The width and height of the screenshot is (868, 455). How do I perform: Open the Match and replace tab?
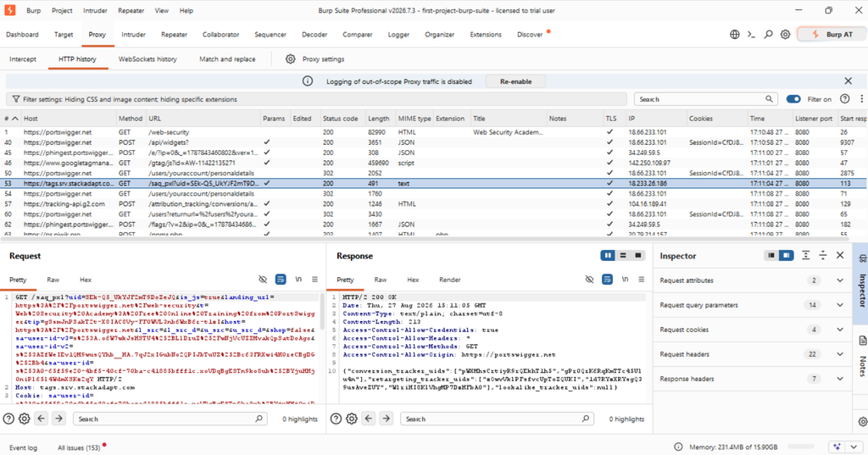click(227, 59)
